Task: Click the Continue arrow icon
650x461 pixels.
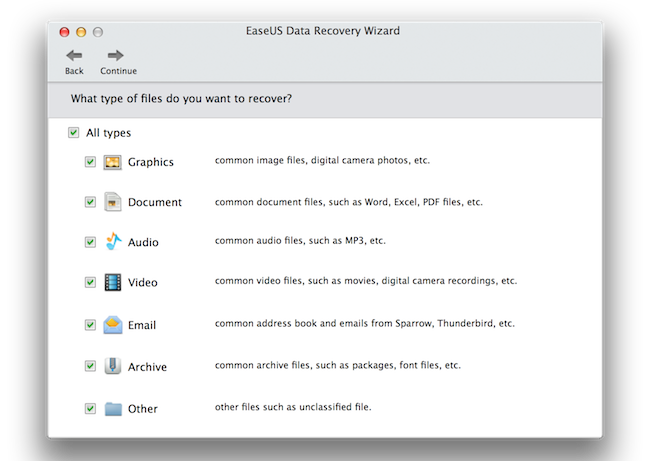Action: (x=117, y=56)
